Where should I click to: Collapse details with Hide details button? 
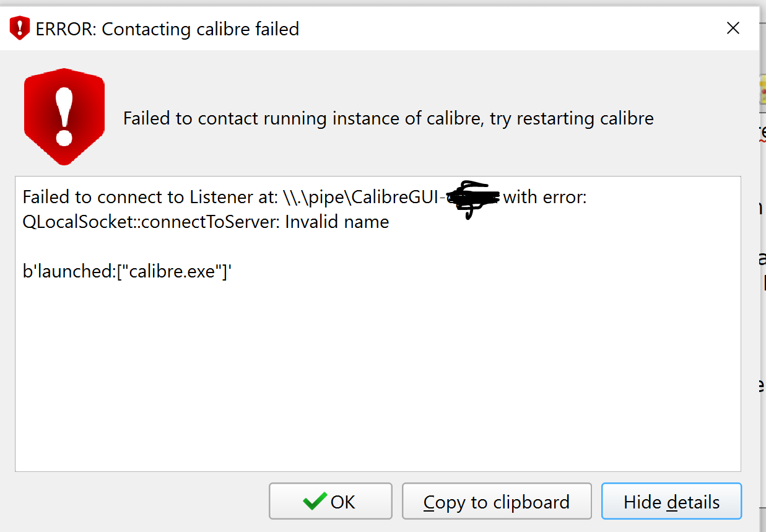[671, 502]
